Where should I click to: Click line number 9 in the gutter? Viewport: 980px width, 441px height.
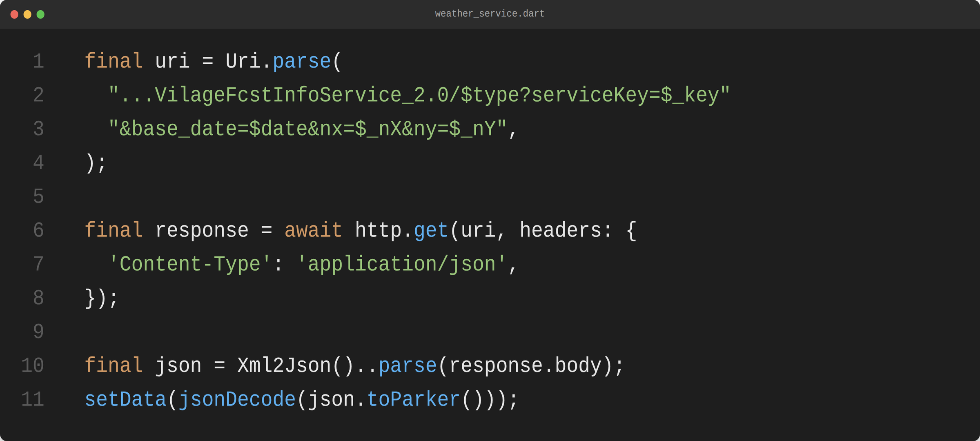[x=38, y=332]
